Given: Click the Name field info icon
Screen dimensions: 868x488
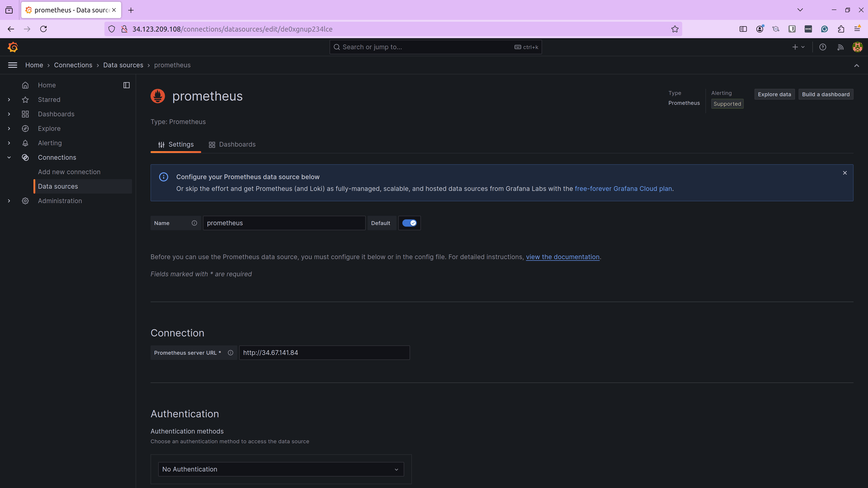Looking at the screenshot, I should pyautogui.click(x=194, y=223).
